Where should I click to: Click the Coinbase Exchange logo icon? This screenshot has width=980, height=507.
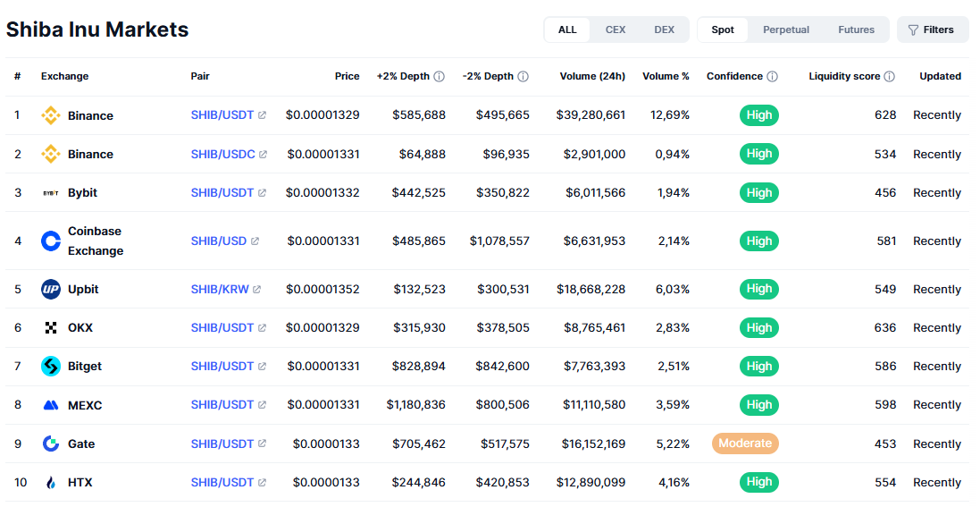(x=51, y=241)
